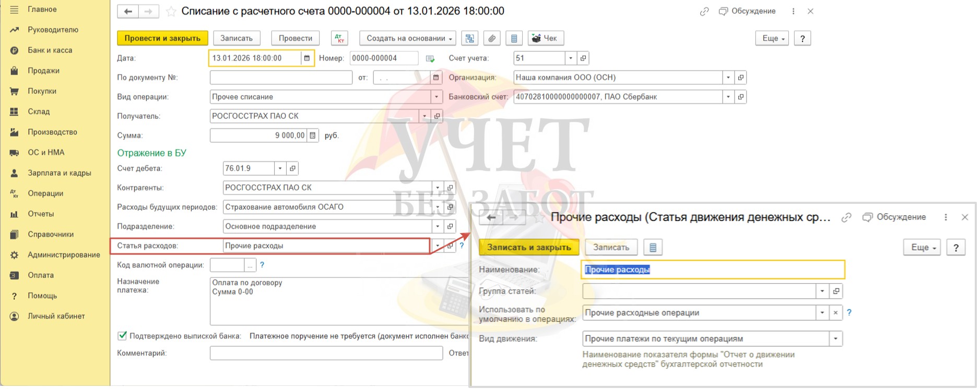Open the three-dots menu in Списание header
This screenshot has width=980, height=389.
pyautogui.click(x=793, y=11)
